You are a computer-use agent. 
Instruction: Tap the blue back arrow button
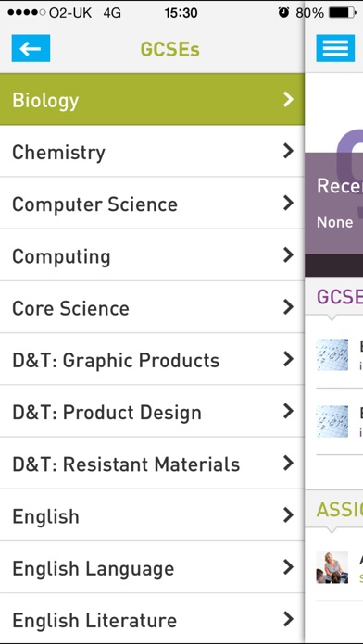31,48
